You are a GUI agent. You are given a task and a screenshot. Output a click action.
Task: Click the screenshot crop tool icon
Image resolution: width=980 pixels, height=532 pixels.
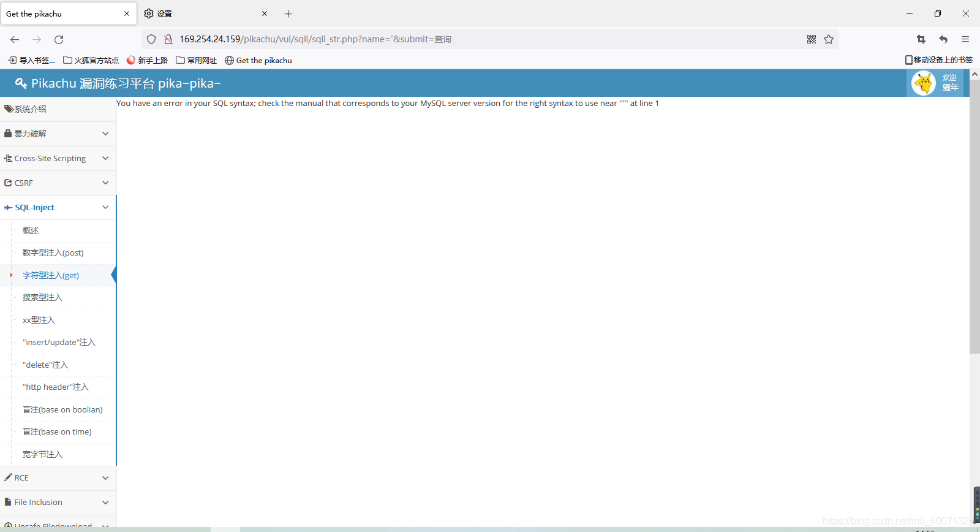(921, 39)
